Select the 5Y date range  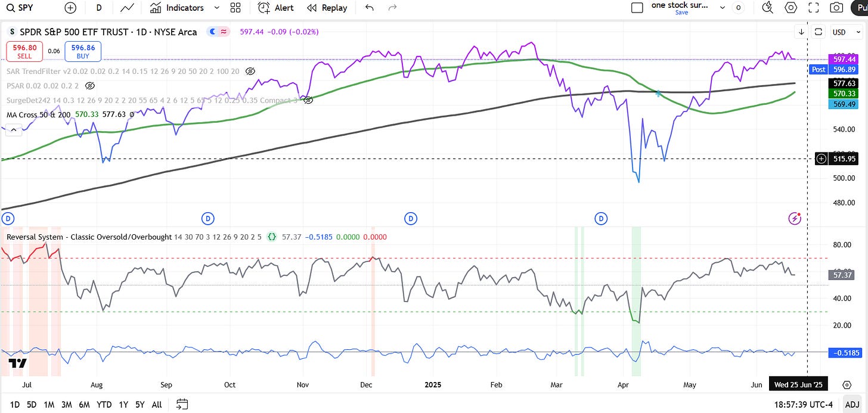click(x=139, y=405)
